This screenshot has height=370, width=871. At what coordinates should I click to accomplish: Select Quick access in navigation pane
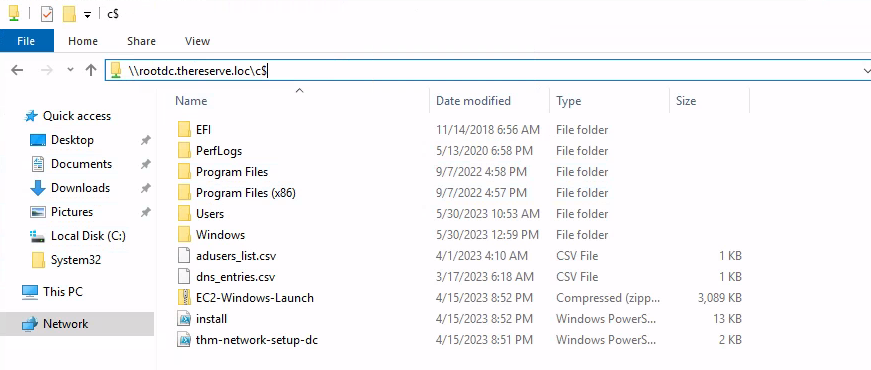pyautogui.click(x=77, y=116)
